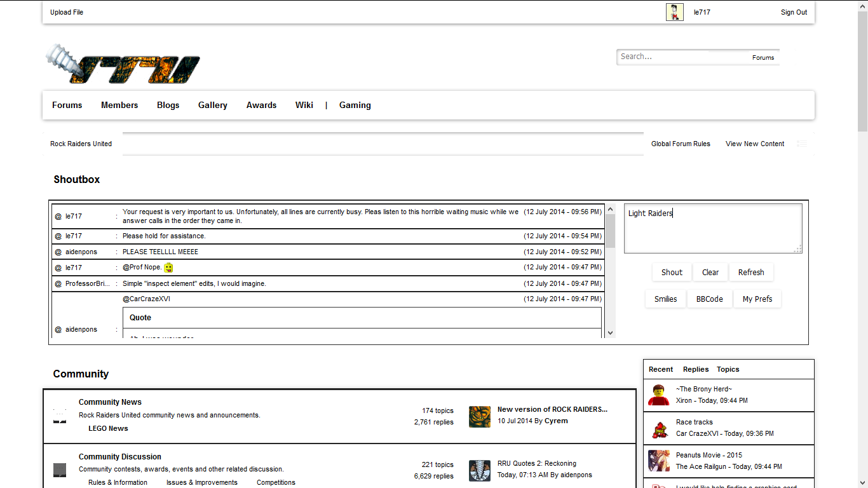The height and width of the screenshot is (488, 868).
Task: Open the Blogs section
Action: tap(168, 105)
